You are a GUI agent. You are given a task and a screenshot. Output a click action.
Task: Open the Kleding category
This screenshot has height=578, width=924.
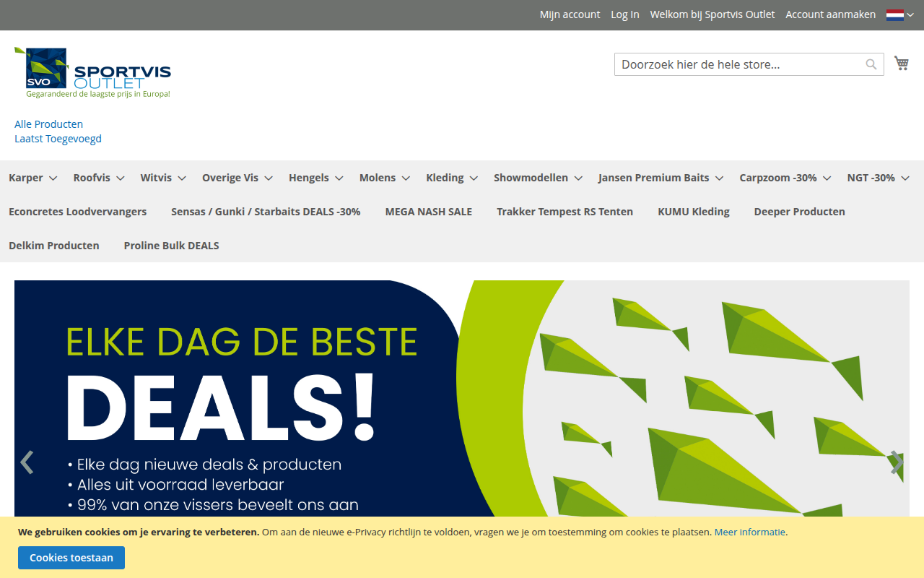point(445,178)
